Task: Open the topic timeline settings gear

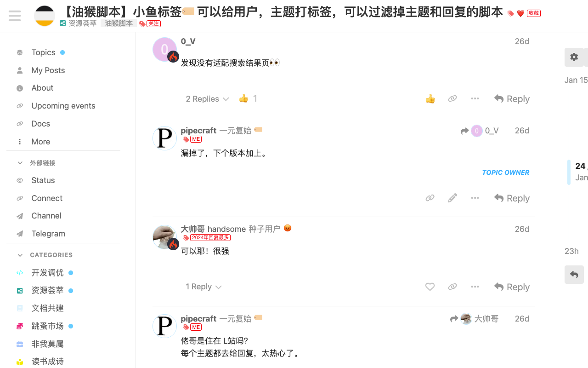Action: [x=574, y=57]
